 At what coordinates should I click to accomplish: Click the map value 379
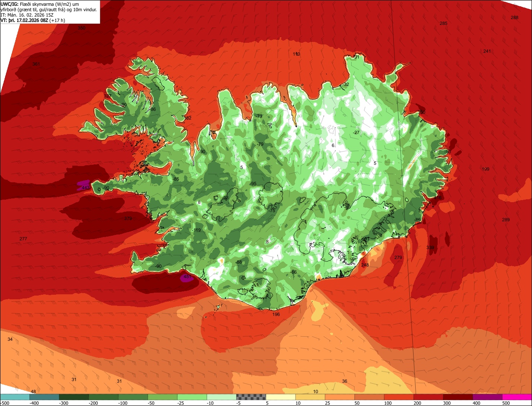coord(128,218)
